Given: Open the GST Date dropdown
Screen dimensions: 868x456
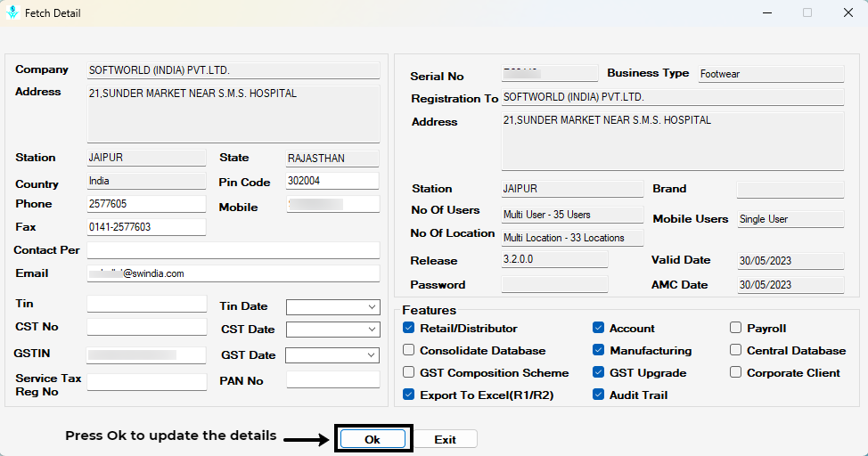Looking at the screenshot, I should tap(372, 355).
